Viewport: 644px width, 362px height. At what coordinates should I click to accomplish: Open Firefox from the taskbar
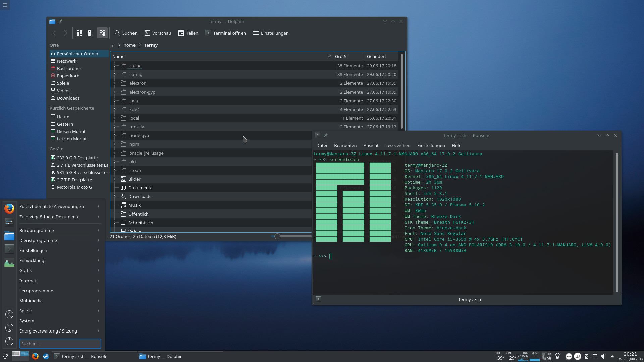click(35, 356)
